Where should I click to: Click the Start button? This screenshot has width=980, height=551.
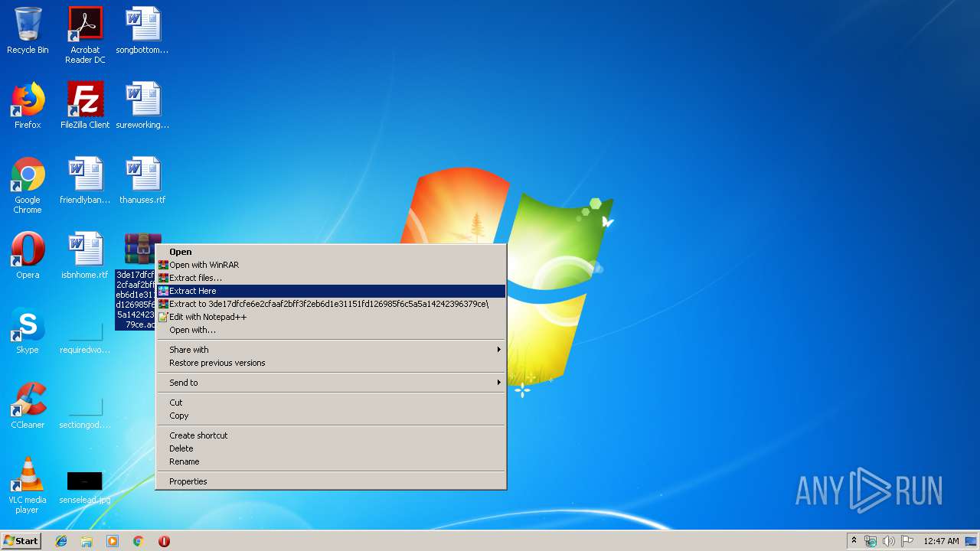21,541
